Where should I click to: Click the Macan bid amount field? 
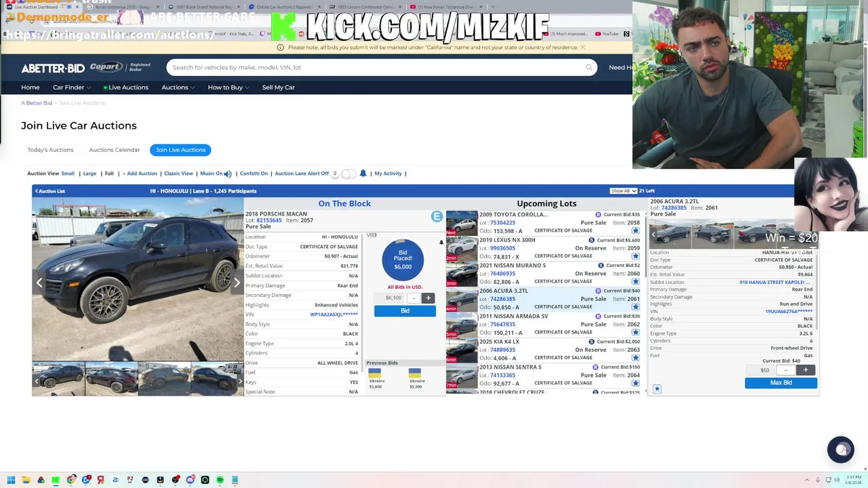(x=390, y=298)
